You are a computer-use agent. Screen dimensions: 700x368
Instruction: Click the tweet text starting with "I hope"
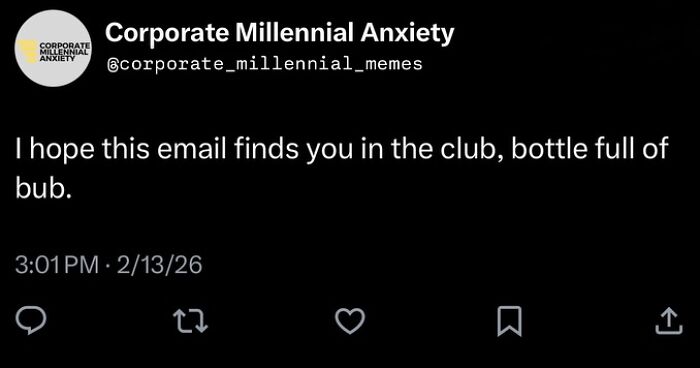(342, 169)
